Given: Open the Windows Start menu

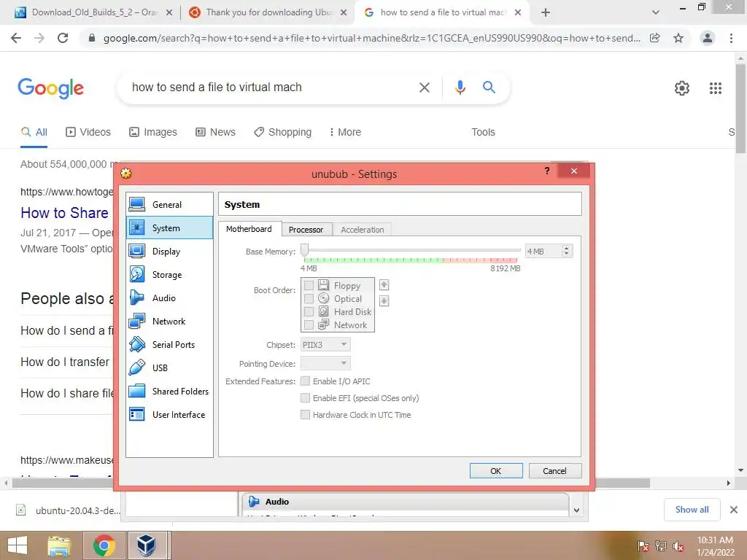Looking at the screenshot, I should coord(18,545).
